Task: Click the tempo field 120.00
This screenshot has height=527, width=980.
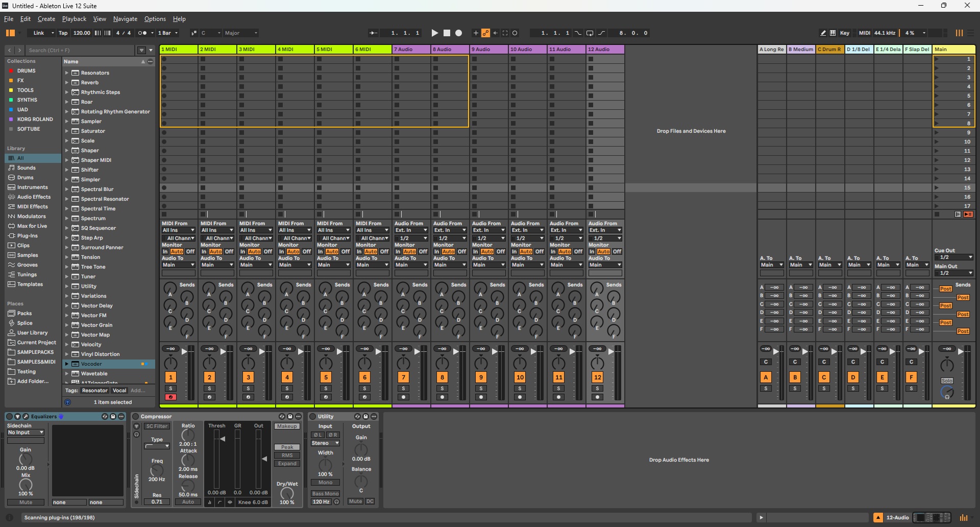Action: 82,33
